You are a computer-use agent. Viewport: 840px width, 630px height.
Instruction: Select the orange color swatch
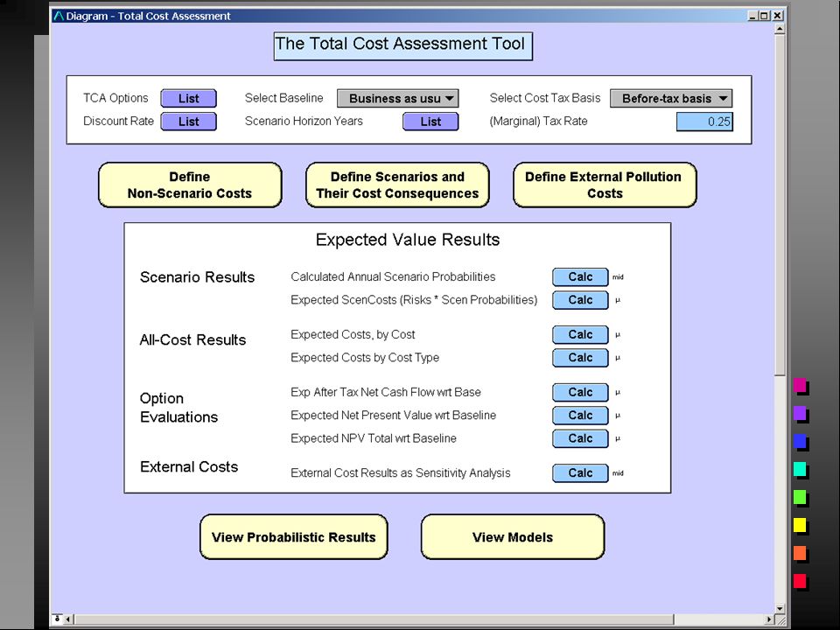coord(801,553)
